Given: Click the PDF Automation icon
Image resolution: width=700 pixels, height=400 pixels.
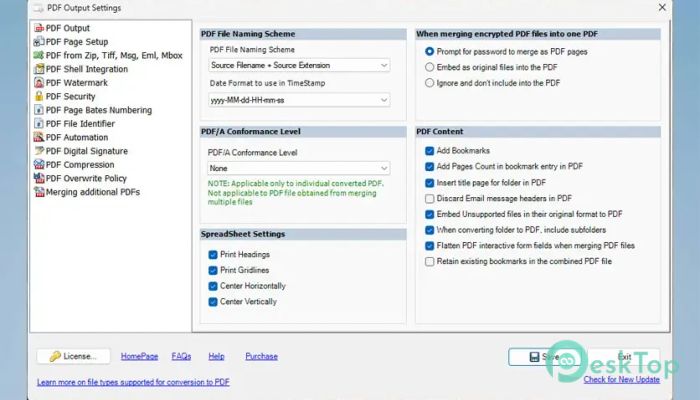Looking at the screenshot, I should [39, 137].
